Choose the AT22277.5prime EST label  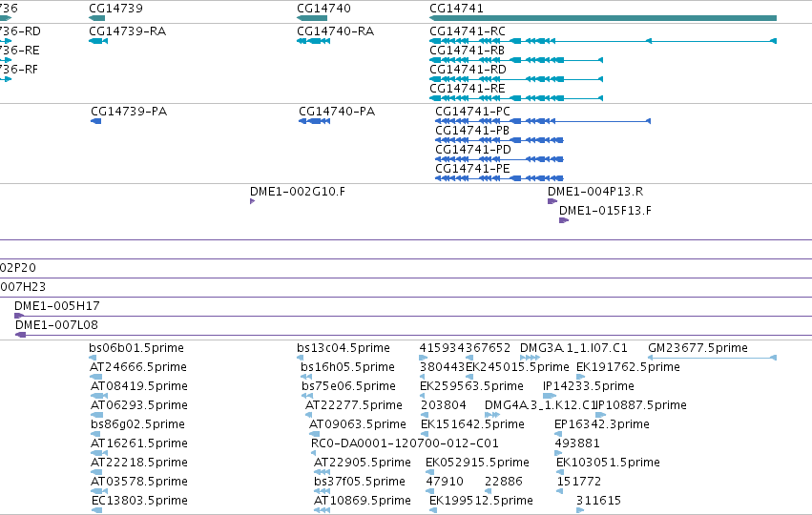point(354,405)
